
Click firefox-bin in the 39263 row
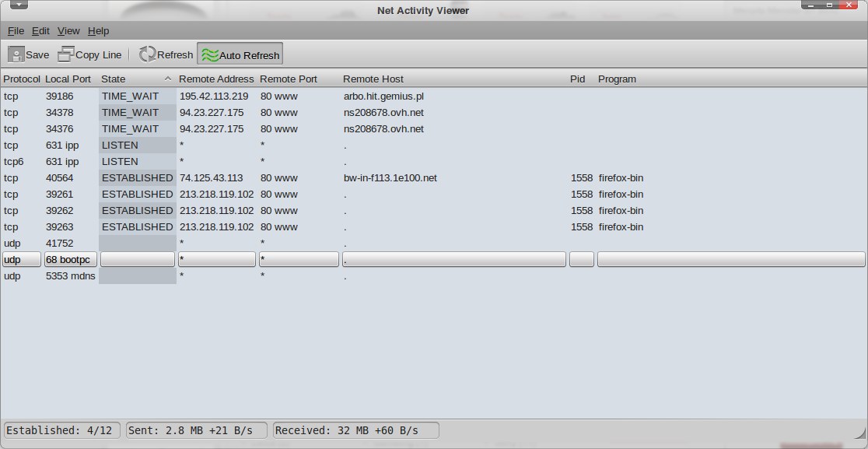click(x=621, y=227)
